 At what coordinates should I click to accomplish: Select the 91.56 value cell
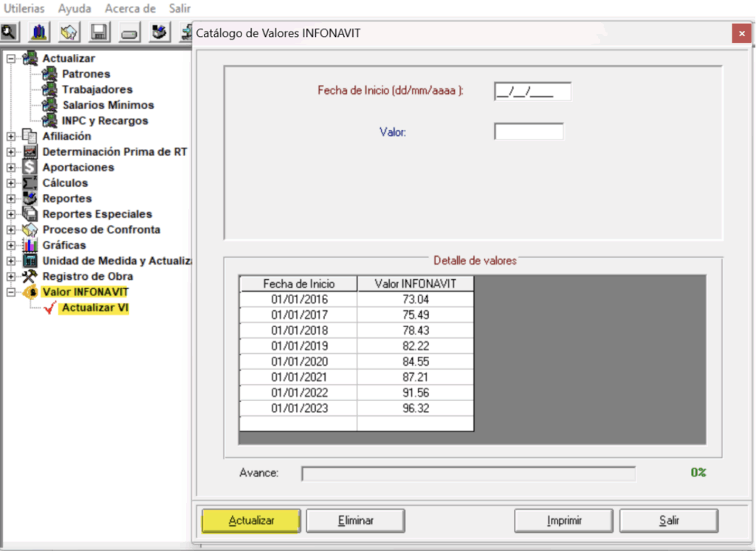pos(416,393)
